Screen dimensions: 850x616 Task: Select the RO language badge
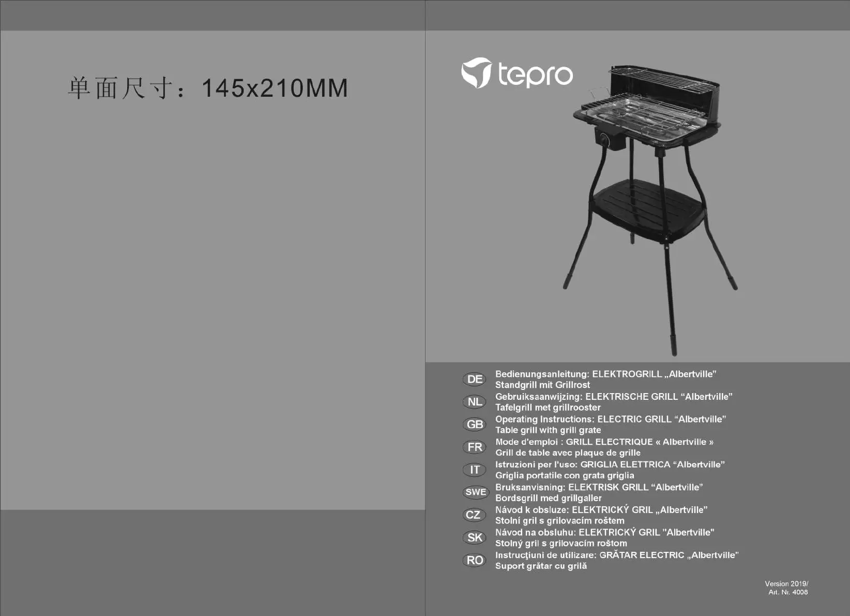(x=474, y=561)
